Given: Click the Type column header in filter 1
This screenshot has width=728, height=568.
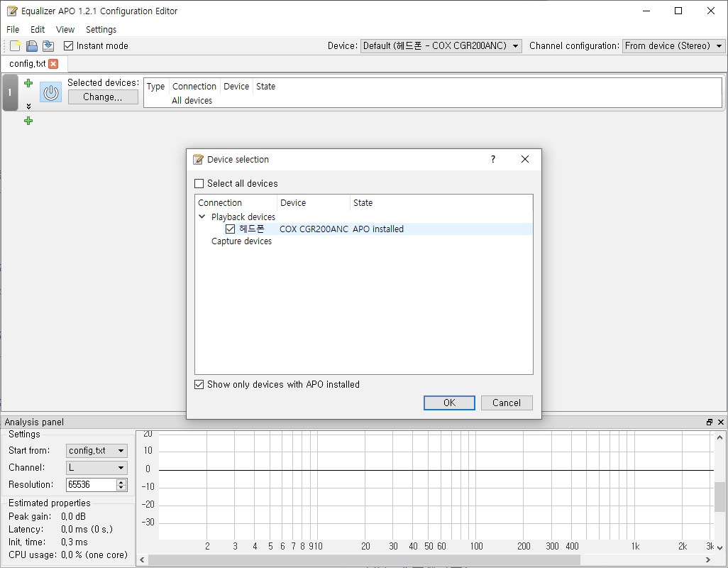Looking at the screenshot, I should point(156,87).
